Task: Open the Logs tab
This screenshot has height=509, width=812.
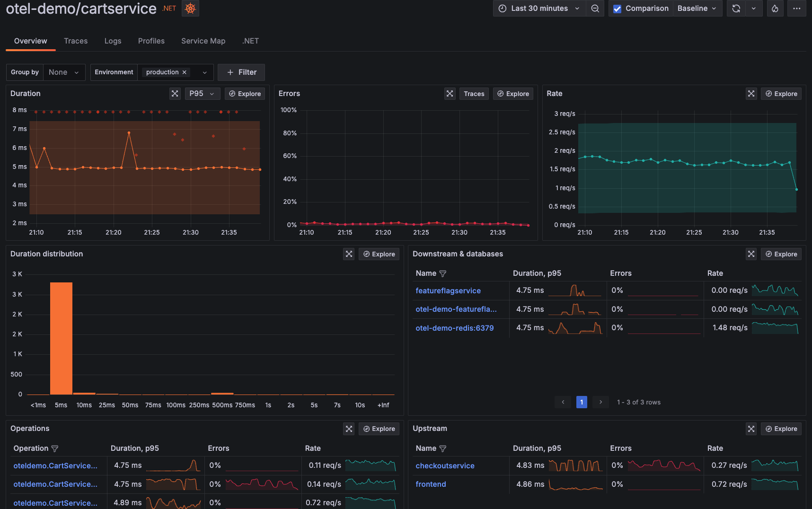Action: point(113,41)
